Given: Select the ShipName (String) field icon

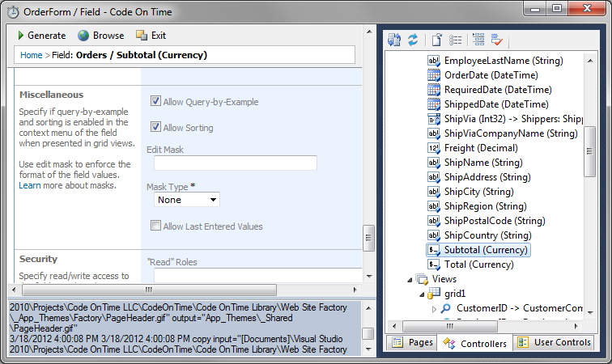Looking at the screenshot, I should [434, 163].
